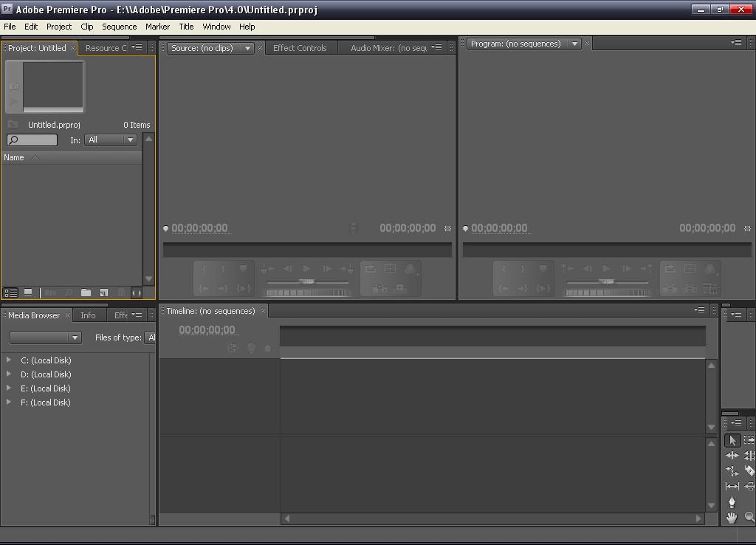Open the Media Browser directory dropdown
Viewport: 756px width, 545px height.
[x=45, y=337]
